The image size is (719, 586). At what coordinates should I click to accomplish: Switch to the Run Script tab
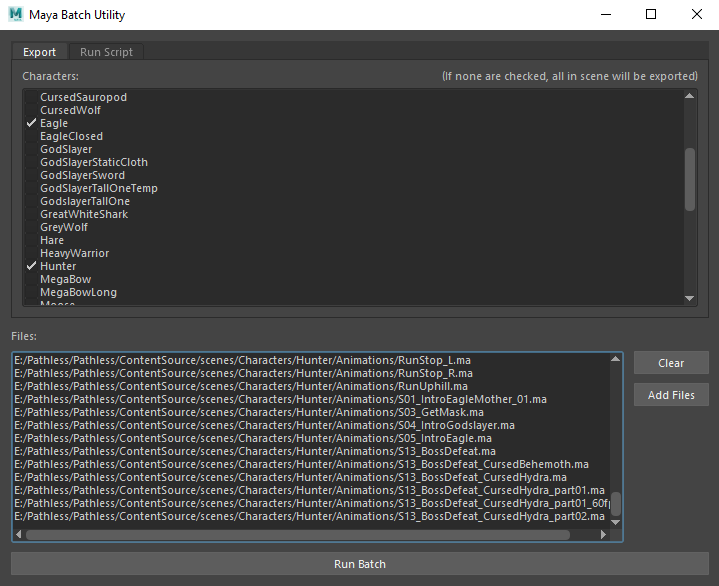pyautogui.click(x=106, y=52)
